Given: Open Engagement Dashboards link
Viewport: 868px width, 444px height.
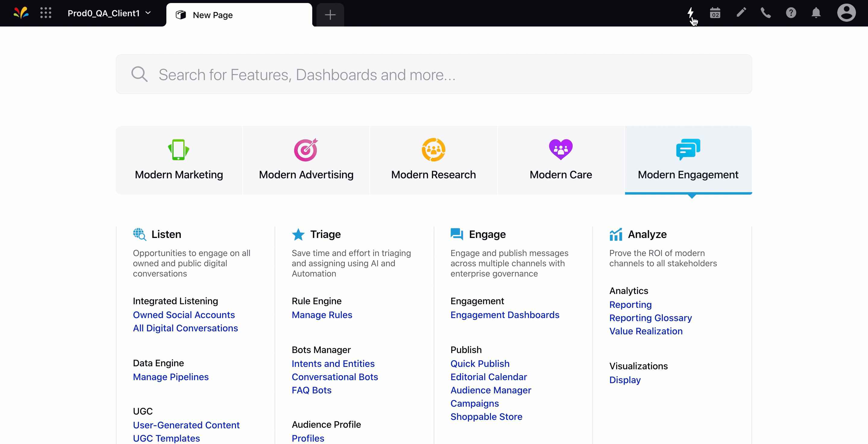Looking at the screenshot, I should pos(504,315).
